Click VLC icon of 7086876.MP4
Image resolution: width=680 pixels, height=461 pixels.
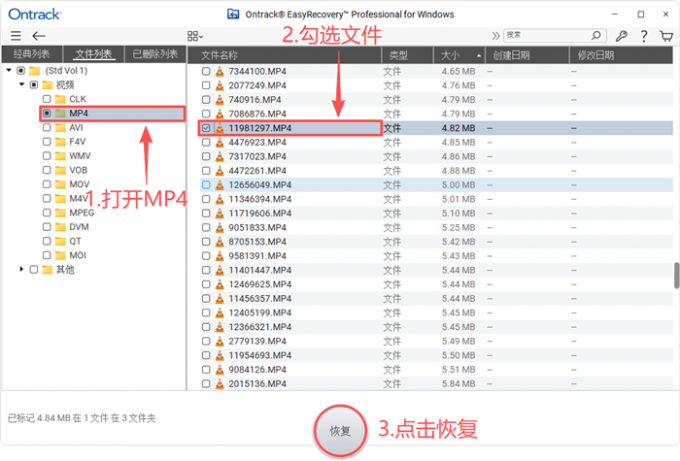click(x=220, y=114)
